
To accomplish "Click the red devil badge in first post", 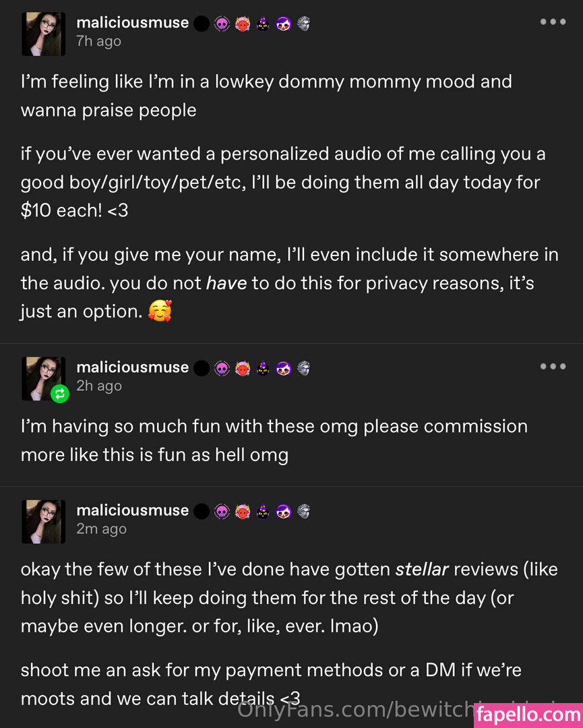I will pos(243,24).
